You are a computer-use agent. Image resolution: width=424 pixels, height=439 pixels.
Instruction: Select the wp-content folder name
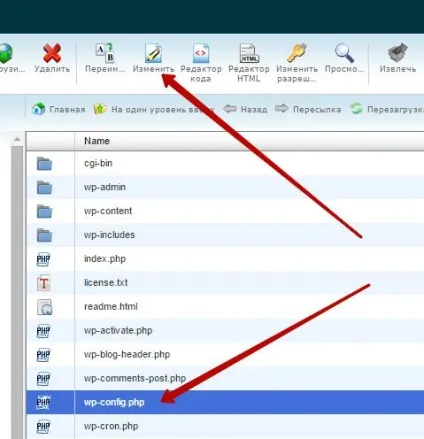click(x=108, y=211)
